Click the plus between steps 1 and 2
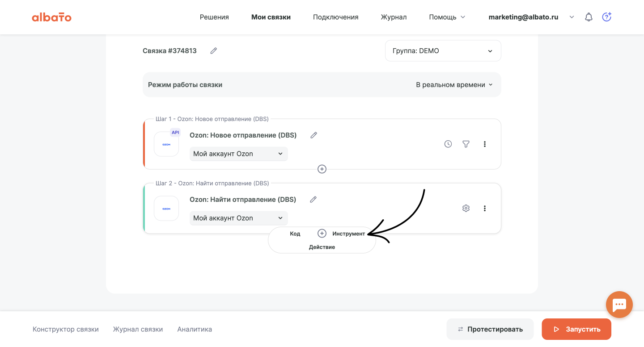This screenshot has height=347, width=644. point(322,169)
